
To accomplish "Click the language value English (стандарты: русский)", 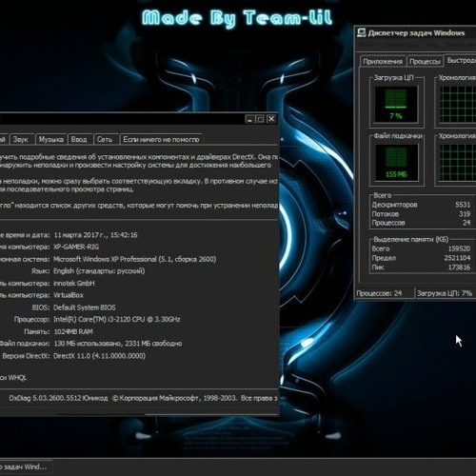I will [x=99, y=271].
